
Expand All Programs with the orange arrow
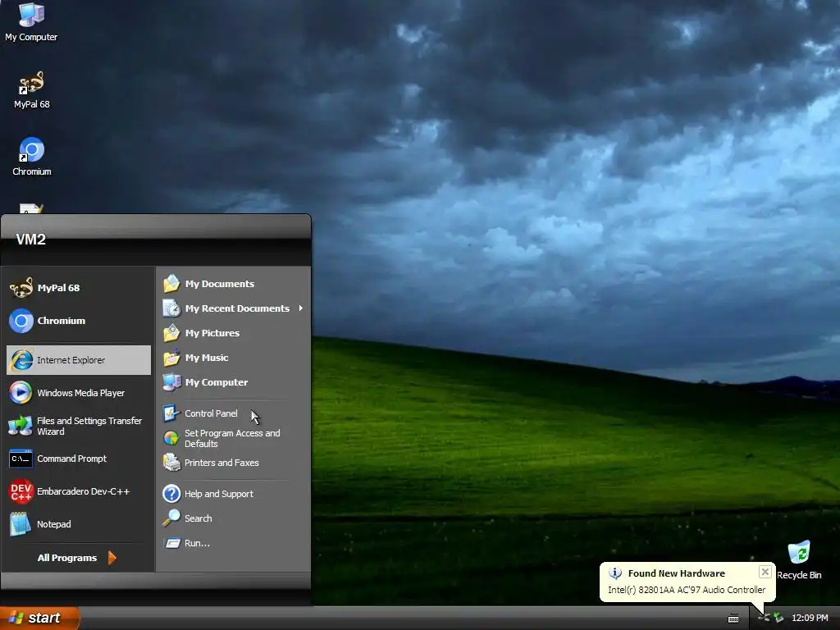pyautogui.click(x=112, y=558)
